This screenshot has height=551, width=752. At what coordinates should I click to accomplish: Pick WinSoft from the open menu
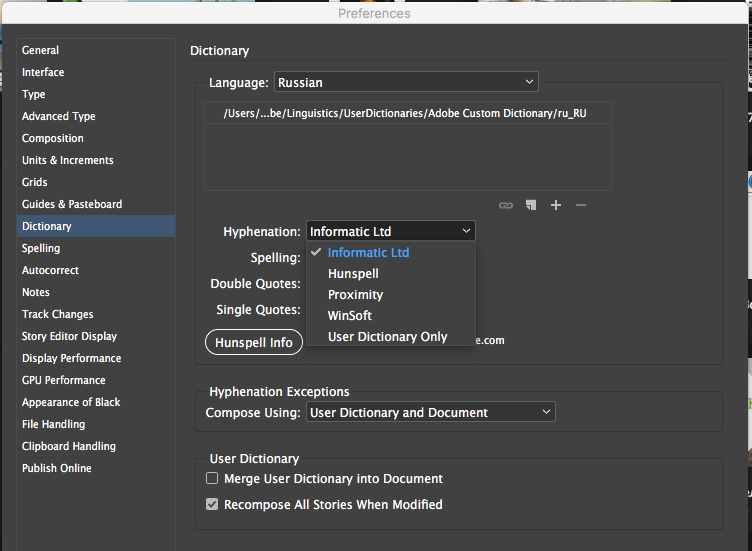tap(350, 316)
